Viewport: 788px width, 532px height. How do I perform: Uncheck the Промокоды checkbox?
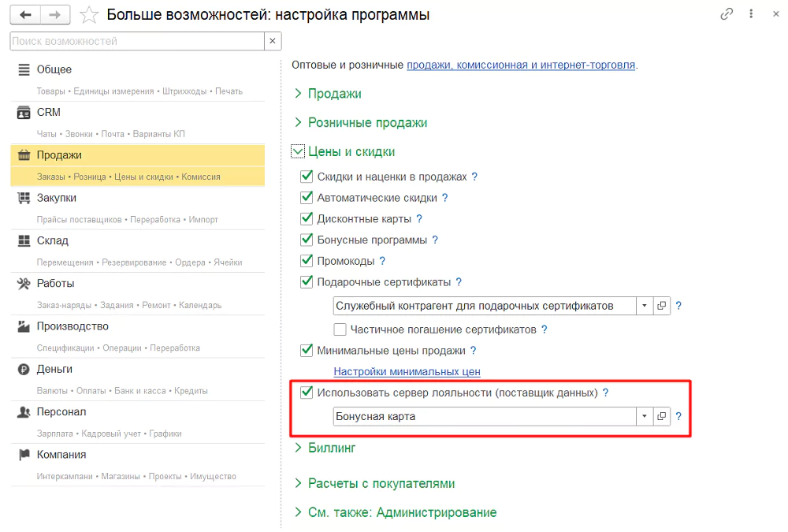tap(307, 260)
